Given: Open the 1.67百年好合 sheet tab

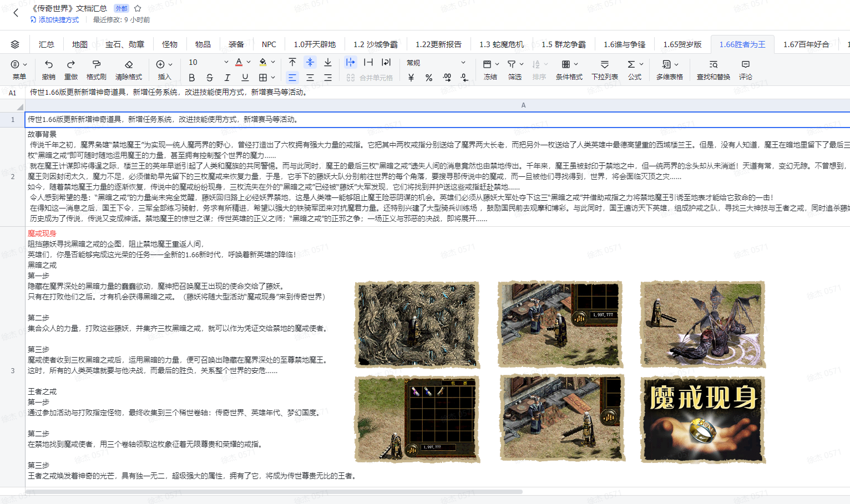Looking at the screenshot, I should (x=806, y=44).
